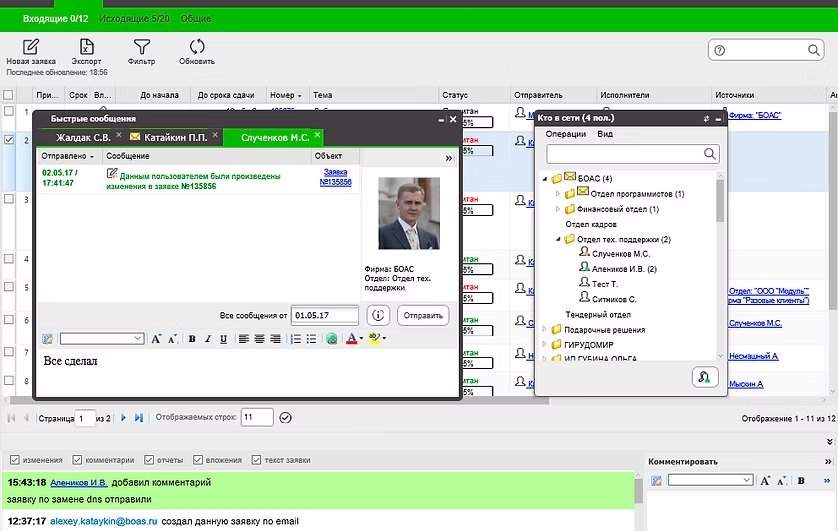Go to next page of requests
Screen dimensions: 838x531
pos(123,418)
